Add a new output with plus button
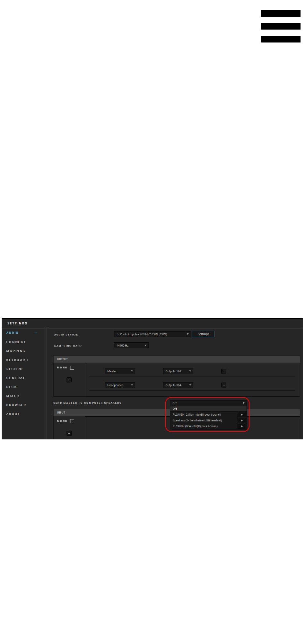The width and height of the screenshot is (305, 644). pyautogui.click(x=69, y=380)
